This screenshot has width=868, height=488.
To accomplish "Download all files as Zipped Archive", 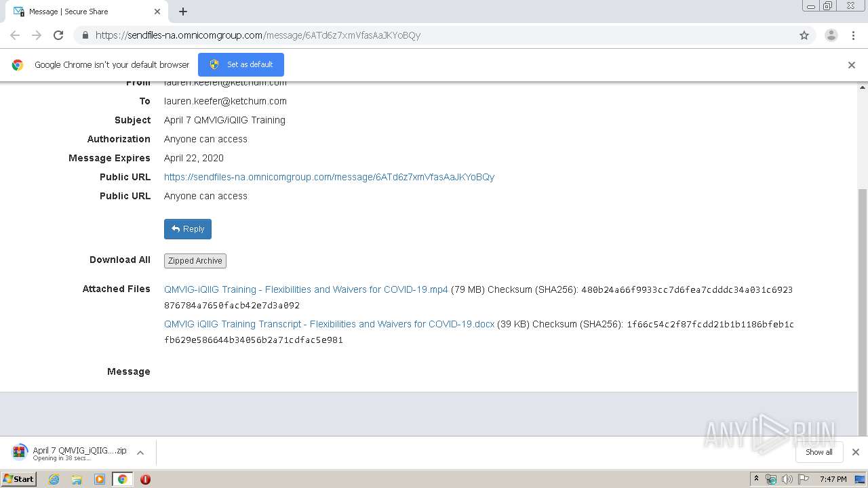I will [195, 261].
